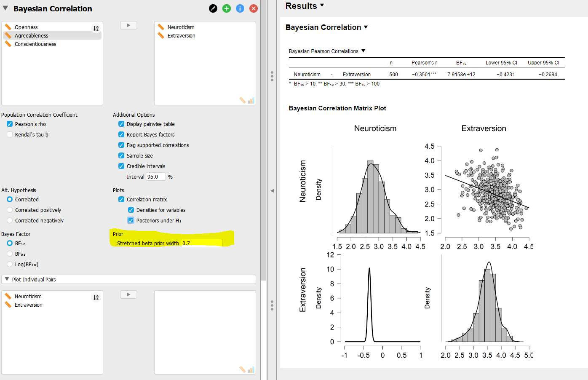Click the scale icon next to Openness
This screenshot has height=380, width=588.
7,27
